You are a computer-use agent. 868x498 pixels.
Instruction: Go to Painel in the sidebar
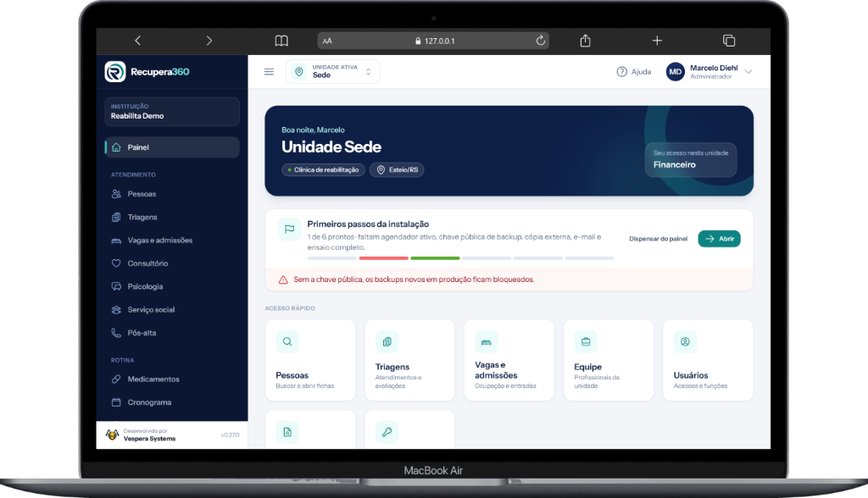pyautogui.click(x=172, y=147)
